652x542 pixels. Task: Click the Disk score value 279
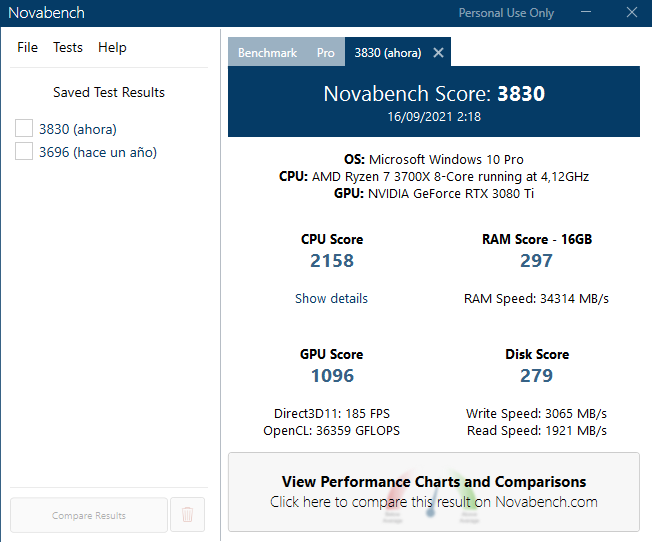[536, 376]
